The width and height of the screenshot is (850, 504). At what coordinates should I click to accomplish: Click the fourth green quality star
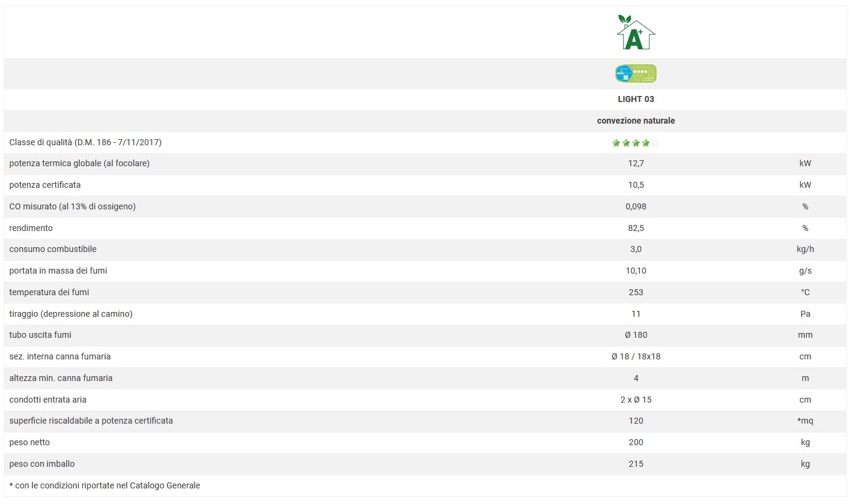(x=645, y=143)
